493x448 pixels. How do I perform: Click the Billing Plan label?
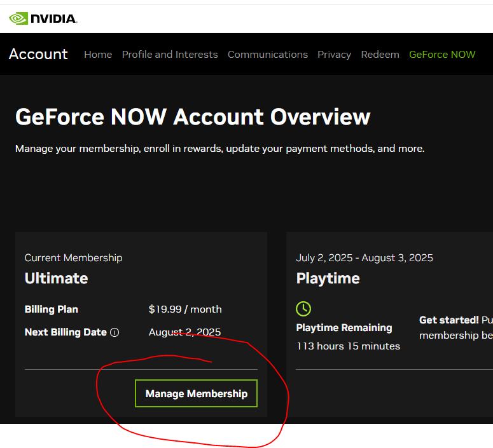[x=52, y=309]
